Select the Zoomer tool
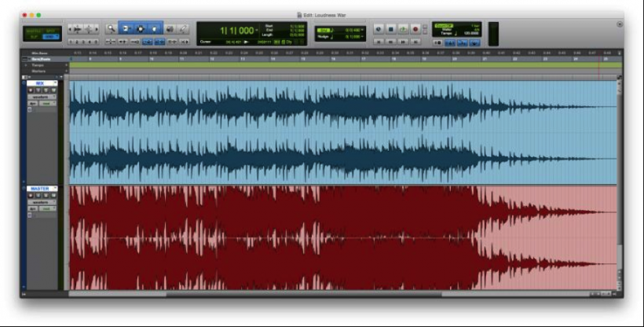This screenshot has height=327, width=644. pos(112,29)
